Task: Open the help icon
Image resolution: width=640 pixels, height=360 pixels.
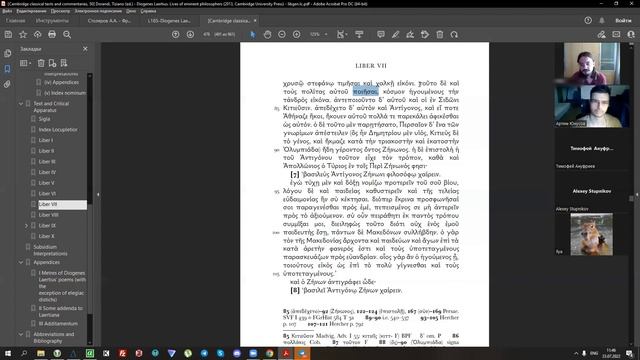Action: [588, 20]
